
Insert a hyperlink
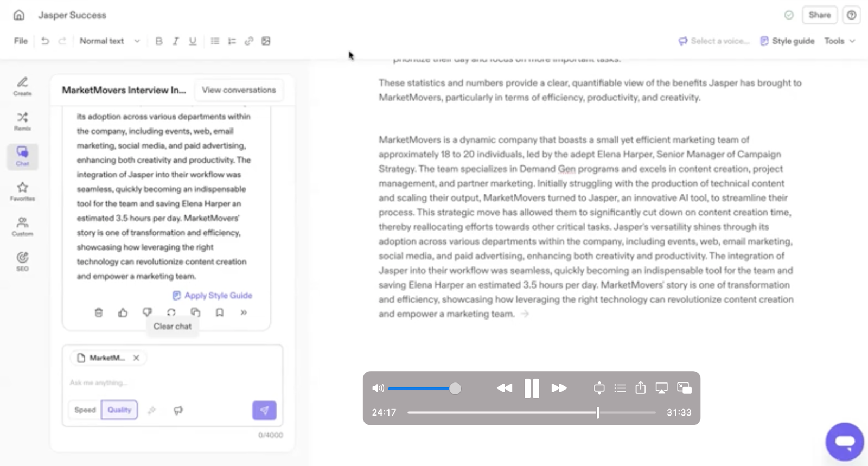tap(249, 41)
